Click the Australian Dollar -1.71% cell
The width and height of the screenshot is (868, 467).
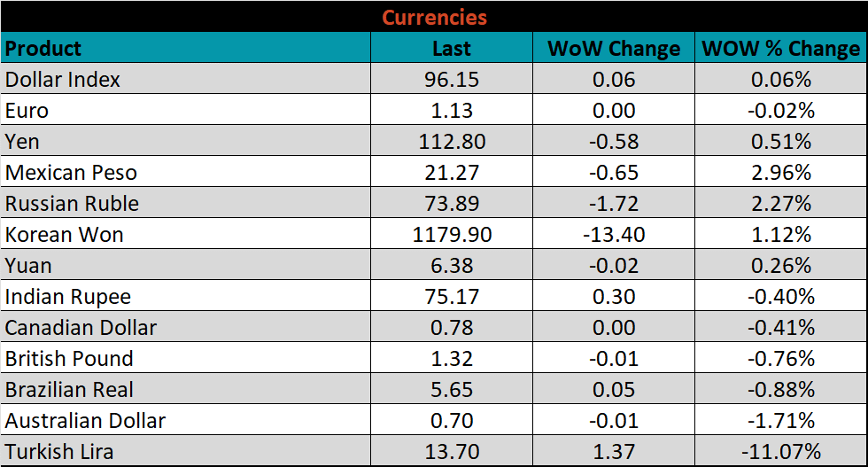tap(780, 421)
